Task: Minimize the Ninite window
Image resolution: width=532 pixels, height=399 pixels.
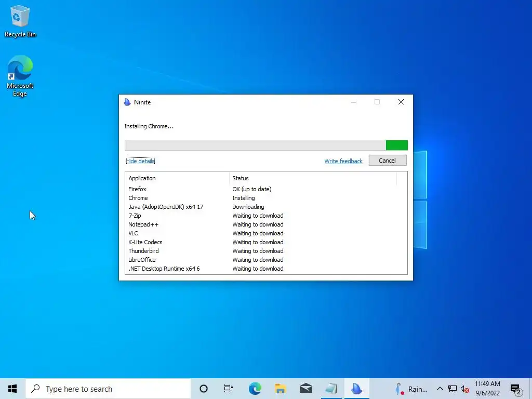Action: click(353, 102)
